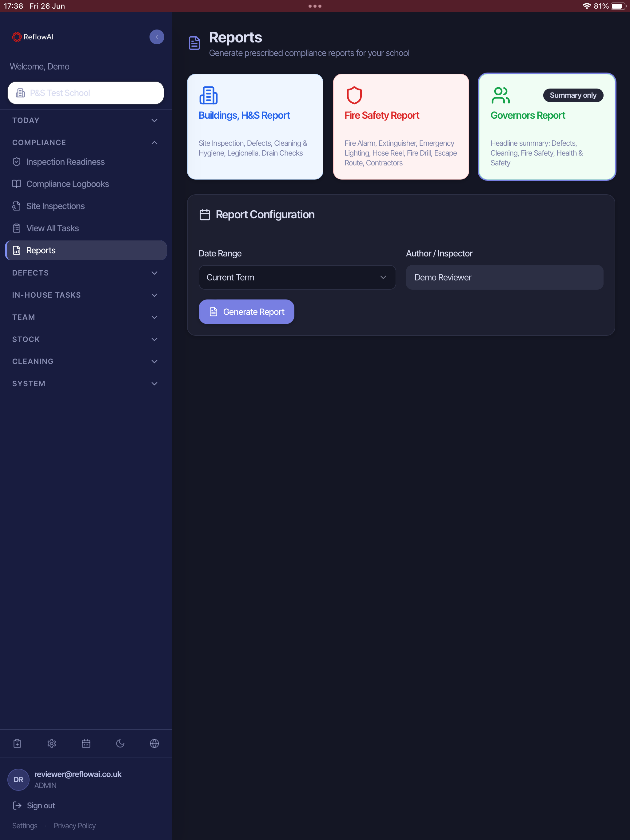Click the clipboard icon next to View All Tasks

point(17,228)
